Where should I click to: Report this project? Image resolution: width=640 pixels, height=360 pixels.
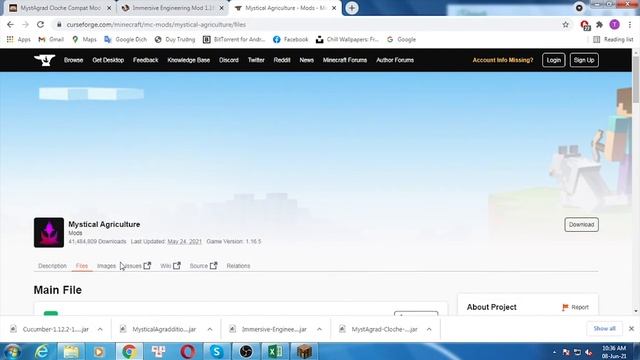[575, 307]
